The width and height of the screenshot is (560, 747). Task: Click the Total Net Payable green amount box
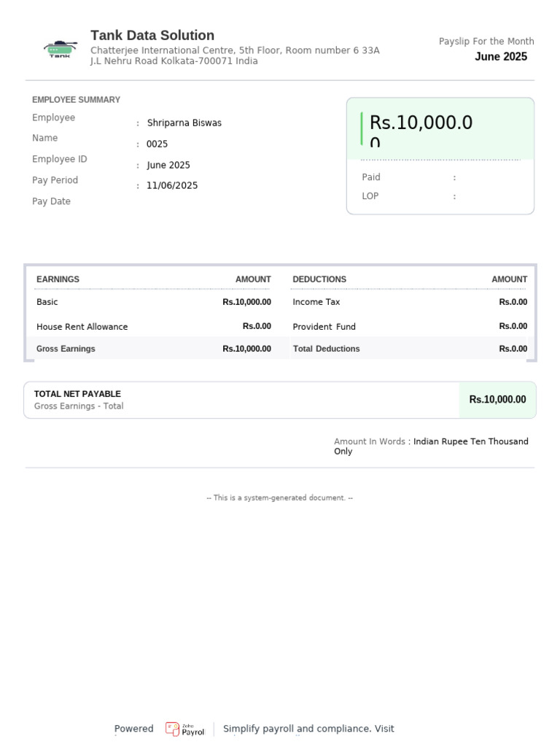point(497,400)
